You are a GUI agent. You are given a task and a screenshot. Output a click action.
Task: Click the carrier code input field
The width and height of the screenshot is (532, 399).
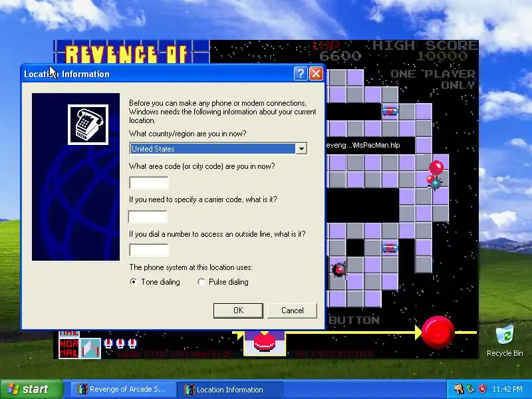pyautogui.click(x=148, y=217)
